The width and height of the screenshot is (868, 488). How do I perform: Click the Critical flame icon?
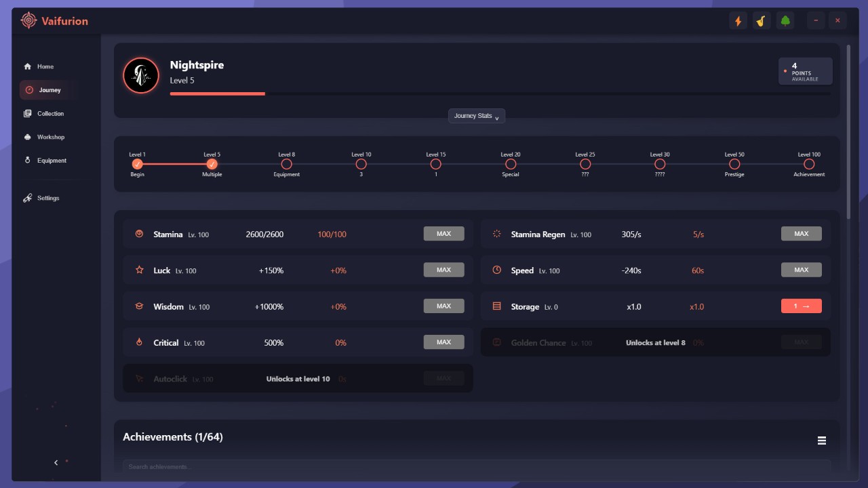140,342
